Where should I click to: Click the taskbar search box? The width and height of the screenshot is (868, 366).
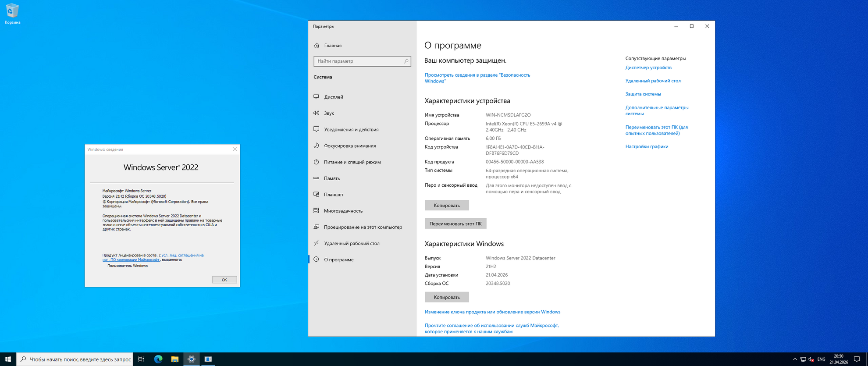tap(75, 359)
